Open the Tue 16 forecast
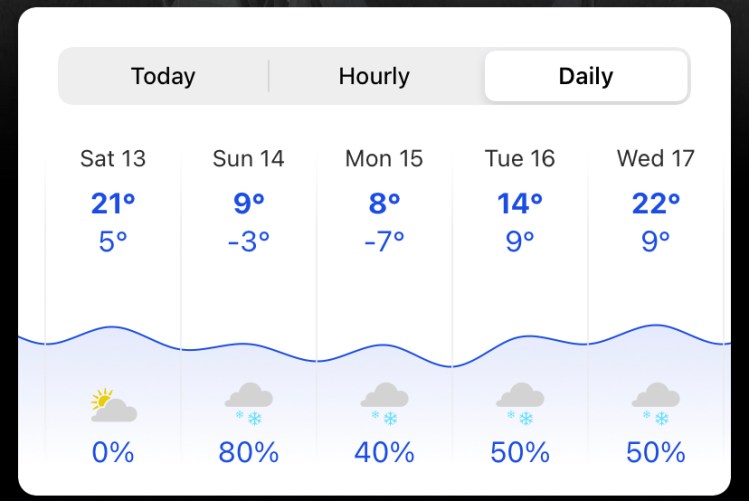The height and width of the screenshot is (501, 749). click(x=520, y=158)
